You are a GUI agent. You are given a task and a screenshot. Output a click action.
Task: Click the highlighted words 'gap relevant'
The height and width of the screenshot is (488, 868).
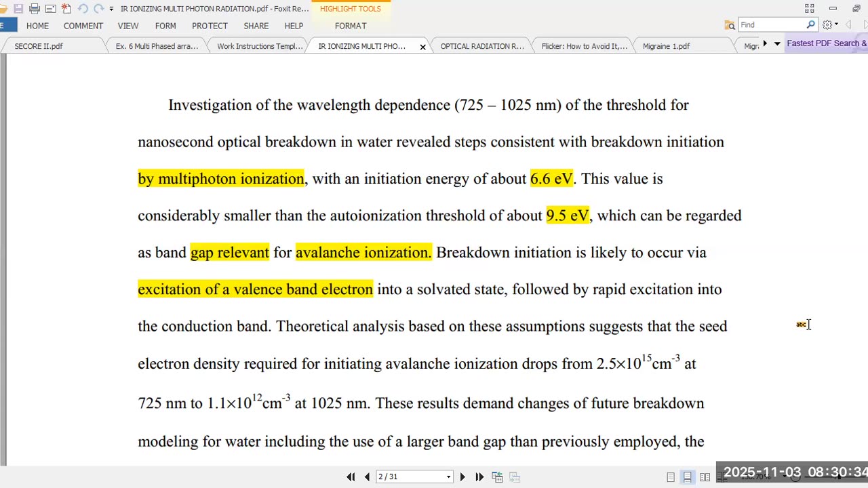coord(230,253)
